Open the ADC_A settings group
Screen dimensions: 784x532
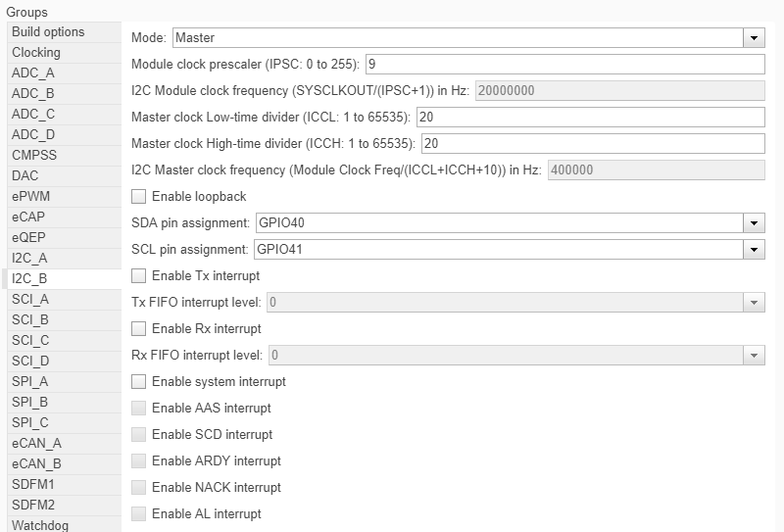[x=33, y=73]
